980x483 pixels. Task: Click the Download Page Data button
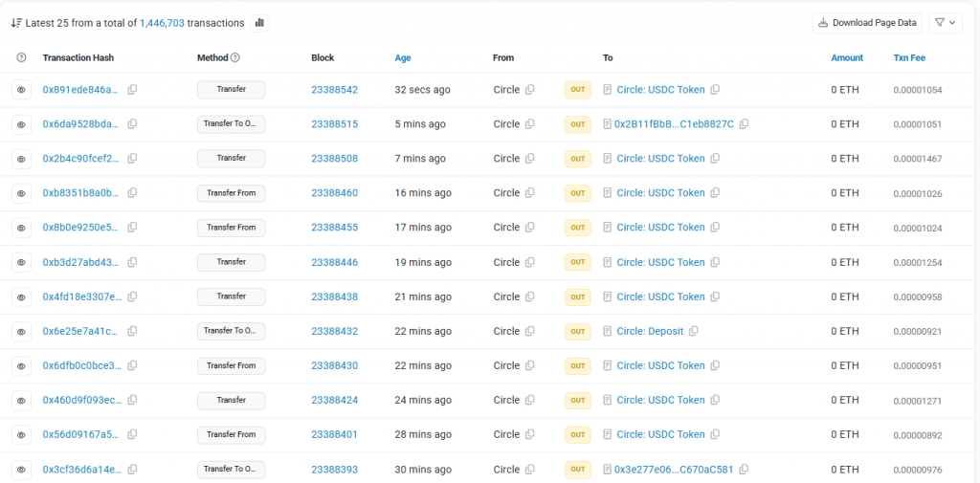[867, 23]
